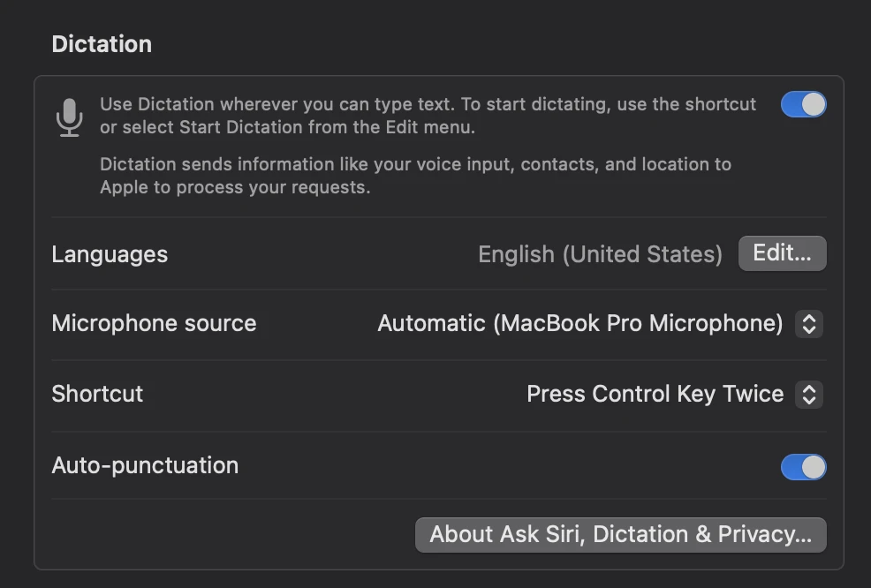This screenshot has width=871, height=588.
Task: Click the ellipsis at the end of the About Ask Siri button
Action: pyautogui.click(x=802, y=537)
